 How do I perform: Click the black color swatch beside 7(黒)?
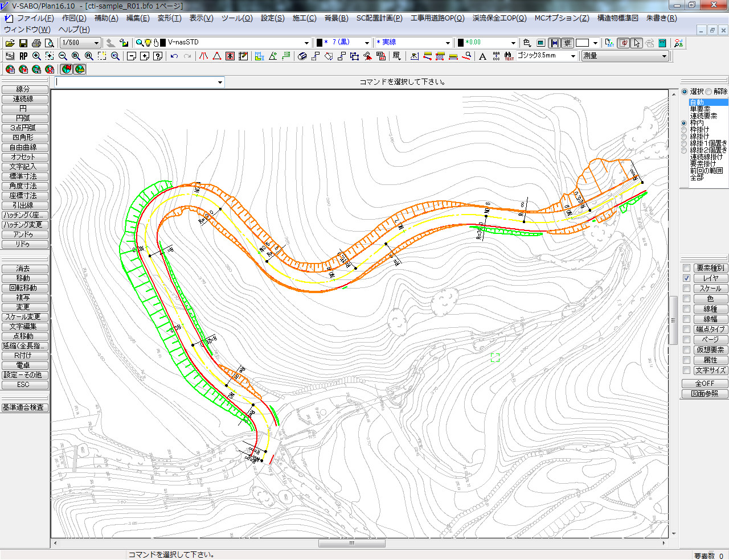[320, 43]
